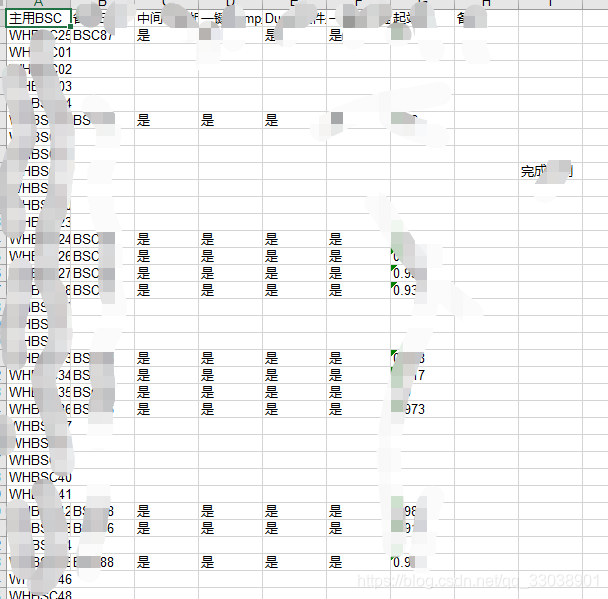Select the header cell 主用BSC
Screen dimensions: 608x599
click(38, 18)
